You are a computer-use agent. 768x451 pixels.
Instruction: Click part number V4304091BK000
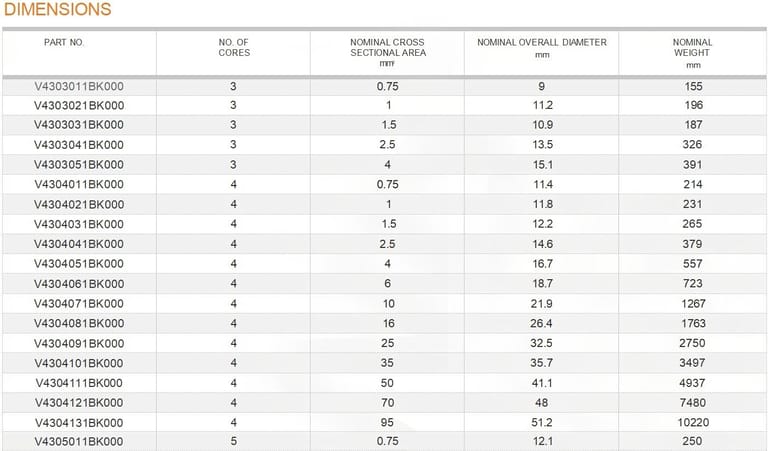click(79, 343)
